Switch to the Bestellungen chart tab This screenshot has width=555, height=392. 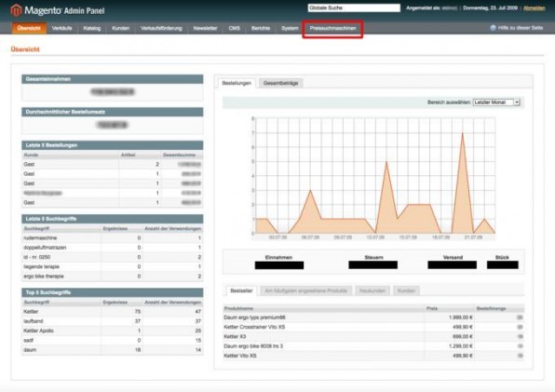pyautogui.click(x=237, y=83)
